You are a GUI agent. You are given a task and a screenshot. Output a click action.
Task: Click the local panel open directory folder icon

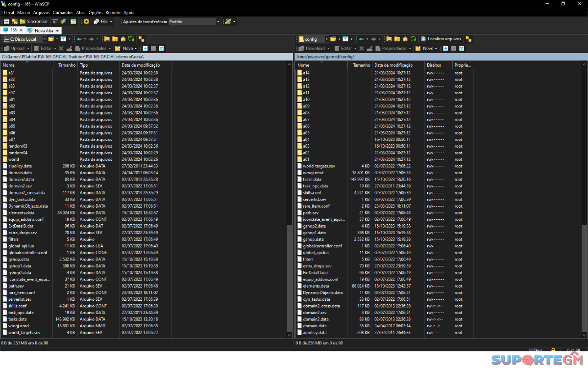pyautogui.click(x=51, y=39)
